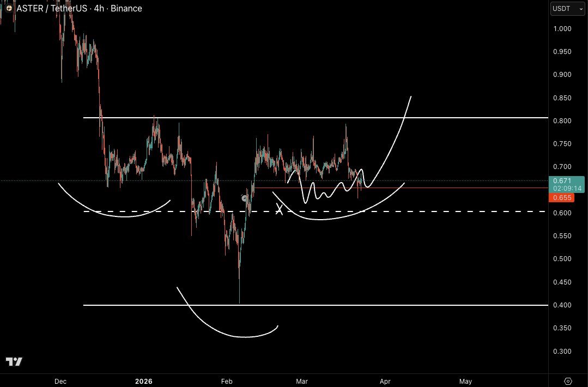The height and width of the screenshot is (387, 588).
Task: Click the small event marker near February
Action: click(x=245, y=198)
